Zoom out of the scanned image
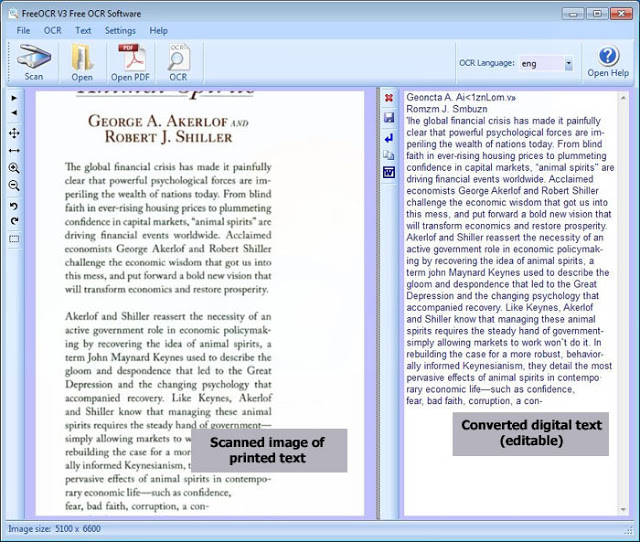Screen dimensions: 640x542 click(x=14, y=186)
